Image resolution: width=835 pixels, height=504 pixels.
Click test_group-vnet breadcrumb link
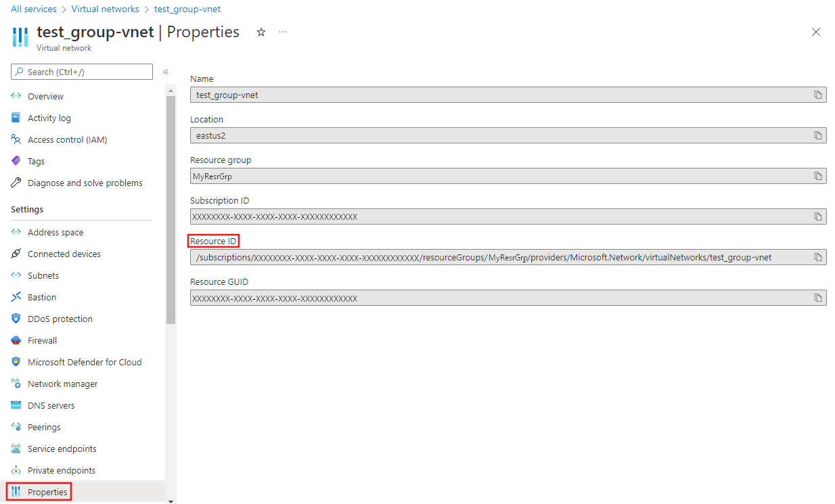[x=187, y=9]
